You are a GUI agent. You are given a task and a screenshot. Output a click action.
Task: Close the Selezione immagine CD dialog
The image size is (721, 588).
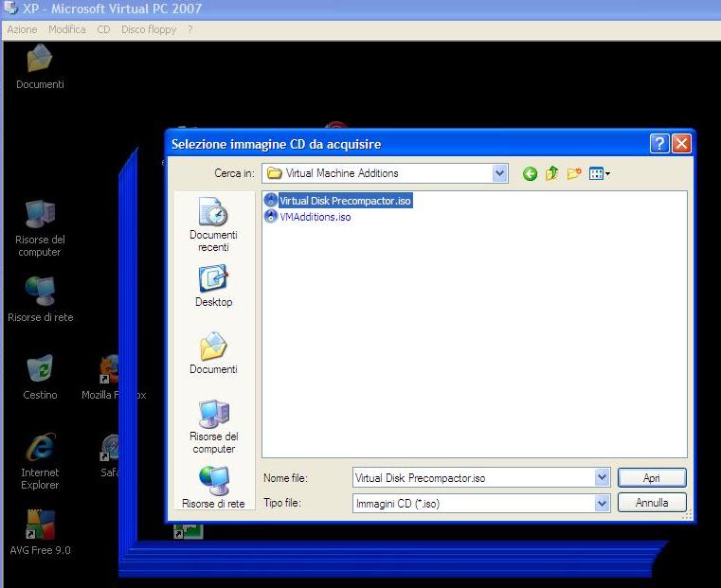coord(681,144)
